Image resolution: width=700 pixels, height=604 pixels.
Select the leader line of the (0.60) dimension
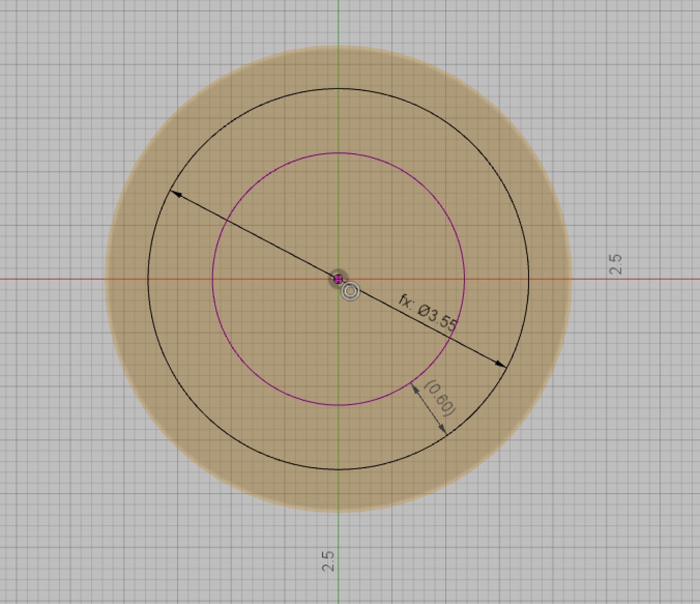pos(427,410)
